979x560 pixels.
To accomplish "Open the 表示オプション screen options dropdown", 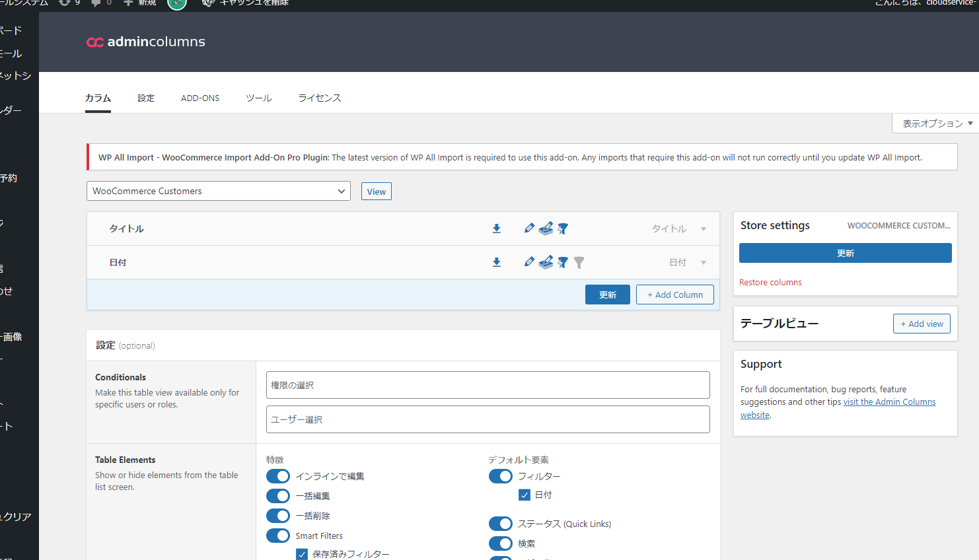I will tap(936, 123).
